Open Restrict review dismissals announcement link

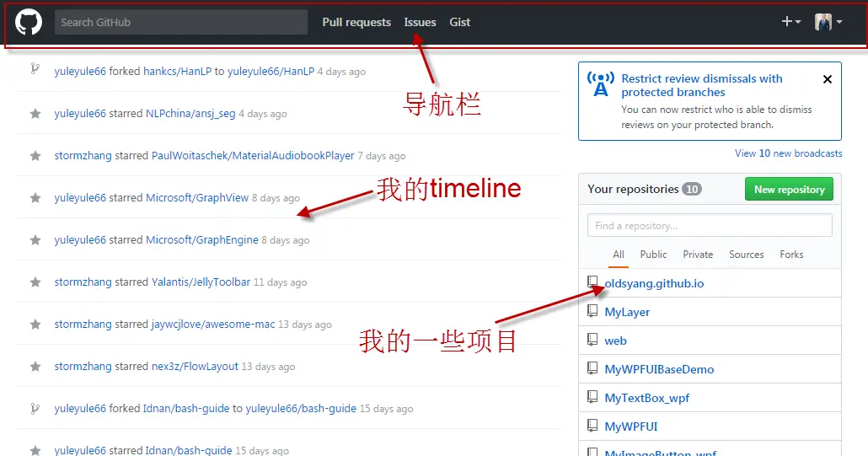[x=701, y=85]
